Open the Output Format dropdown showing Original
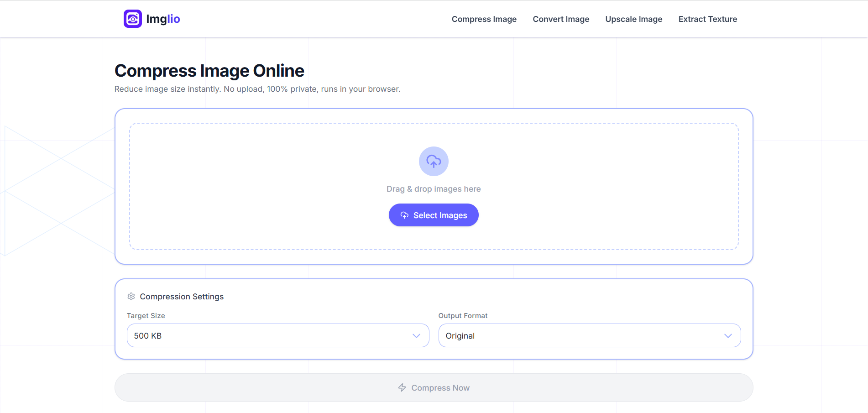Screen dimensions: 868x413 (590, 335)
